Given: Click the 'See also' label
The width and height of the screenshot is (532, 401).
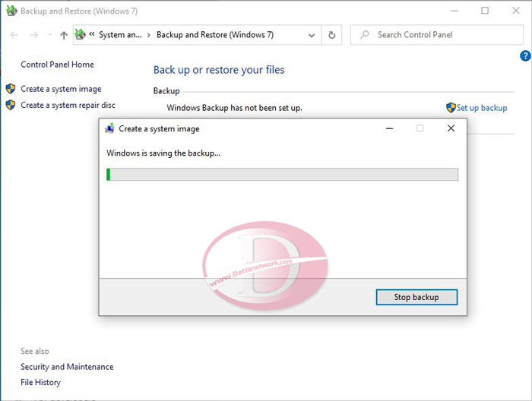Looking at the screenshot, I should pos(35,351).
